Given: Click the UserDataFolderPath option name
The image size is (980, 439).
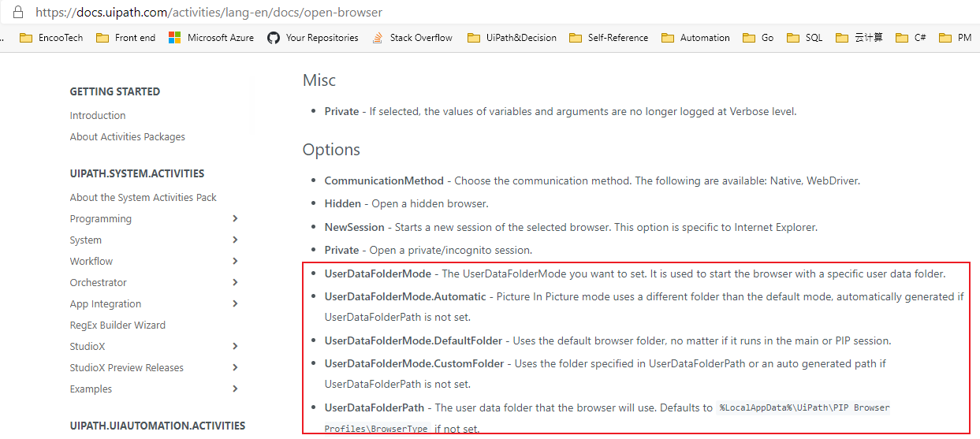Looking at the screenshot, I should coord(374,407).
